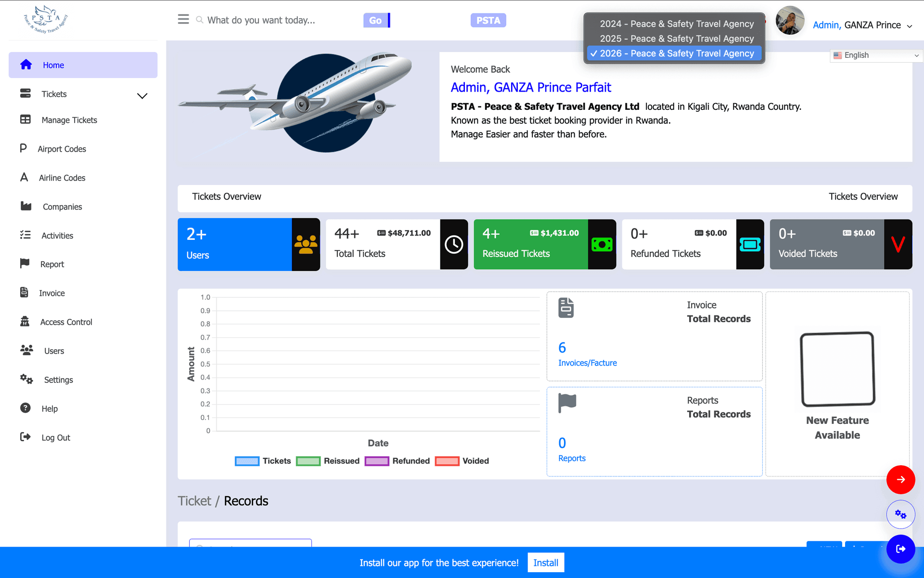This screenshot has height=578, width=924.
Task: Click the red V icon on Voided Tickets
Action: click(898, 244)
